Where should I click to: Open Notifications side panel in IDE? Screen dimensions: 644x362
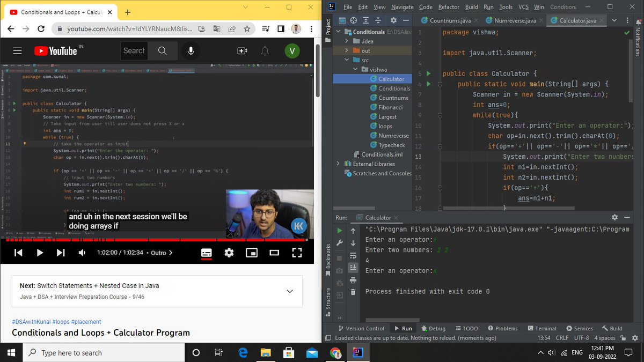tap(638, 39)
